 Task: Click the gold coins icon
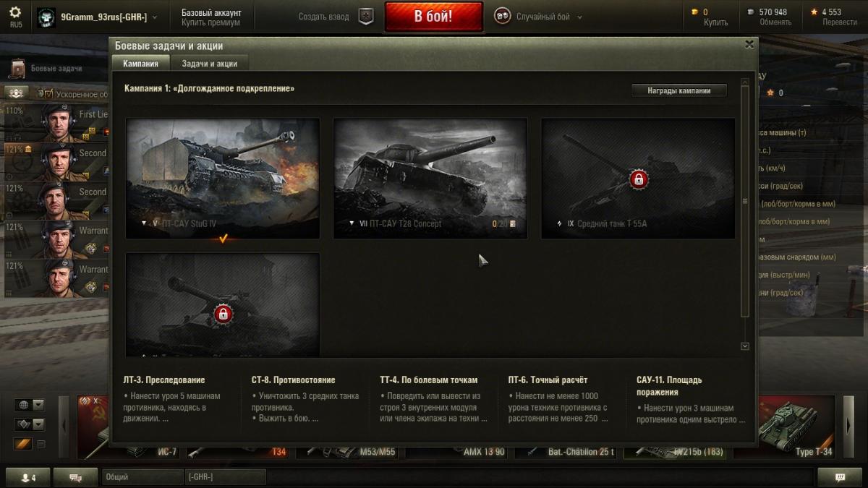[x=696, y=12]
